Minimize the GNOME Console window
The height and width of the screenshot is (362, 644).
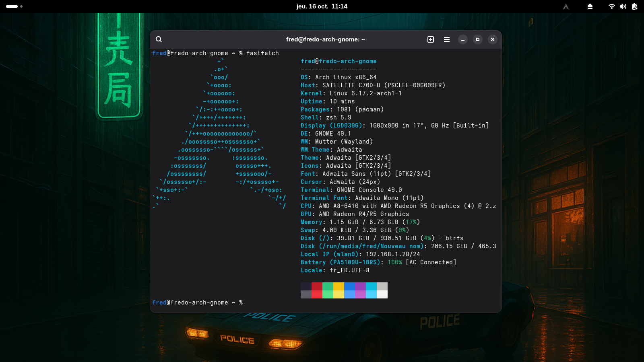tap(463, 39)
